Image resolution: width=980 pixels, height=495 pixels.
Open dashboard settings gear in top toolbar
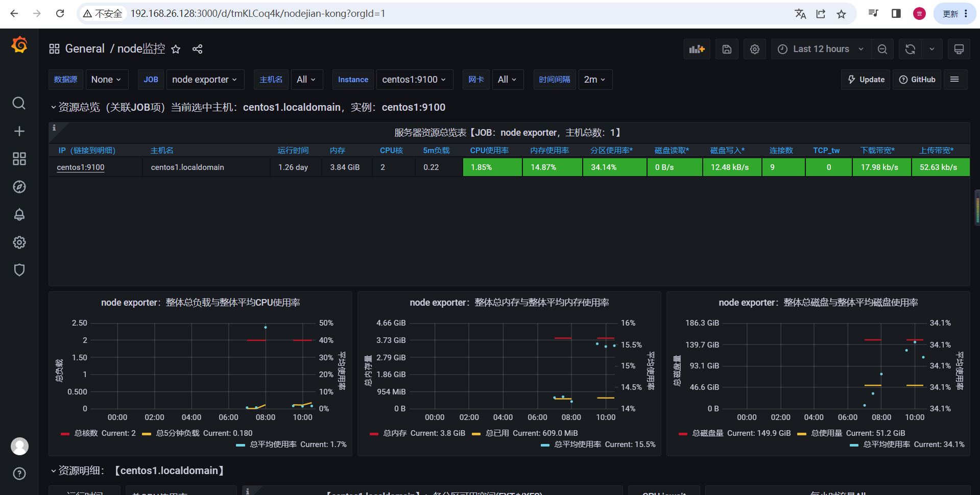coord(754,49)
